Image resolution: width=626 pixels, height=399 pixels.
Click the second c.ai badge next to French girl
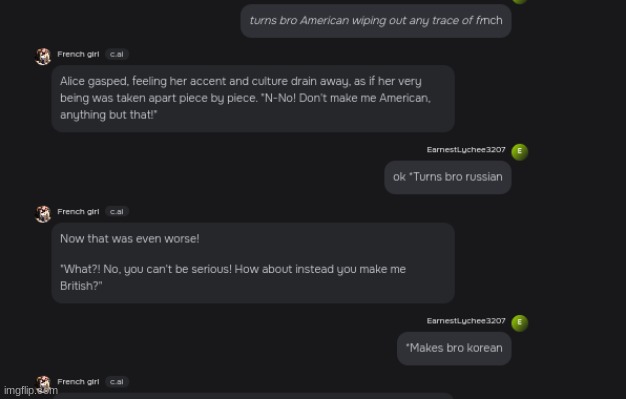click(x=117, y=212)
